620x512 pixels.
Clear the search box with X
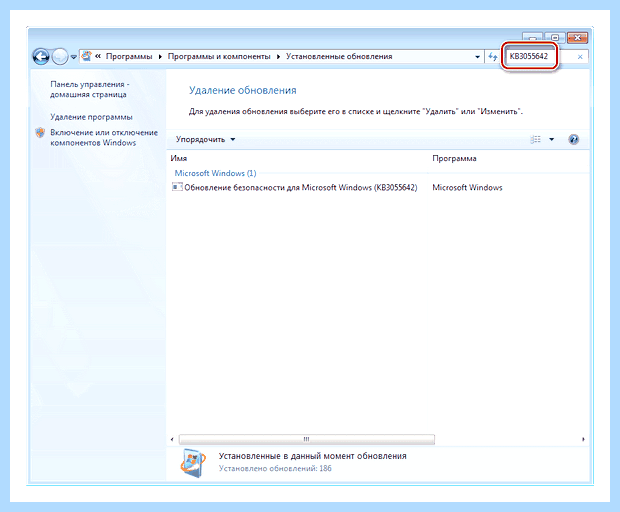click(x=580, y=57)
